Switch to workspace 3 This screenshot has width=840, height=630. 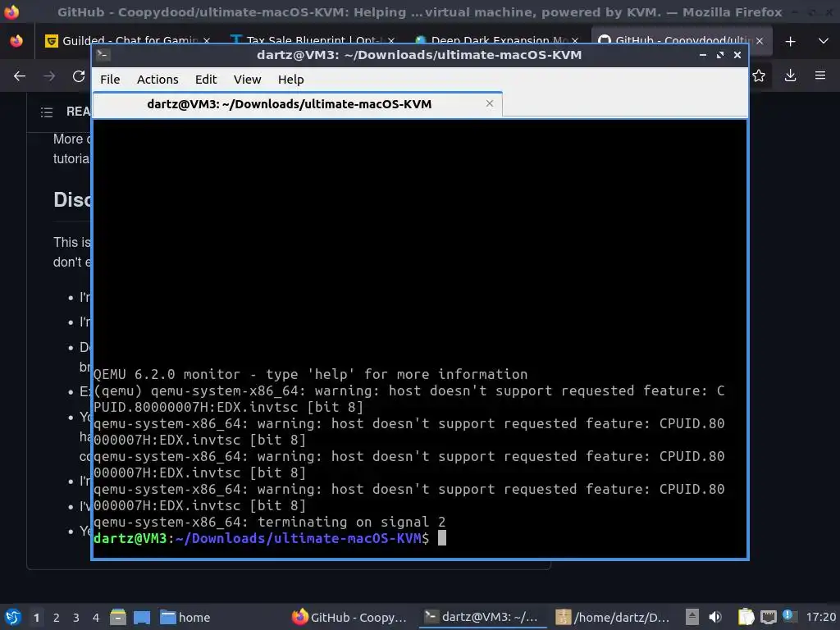tap(76, 618)
